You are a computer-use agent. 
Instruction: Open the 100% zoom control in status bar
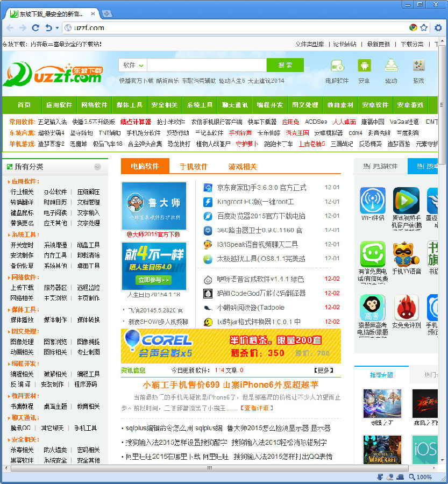420,477
